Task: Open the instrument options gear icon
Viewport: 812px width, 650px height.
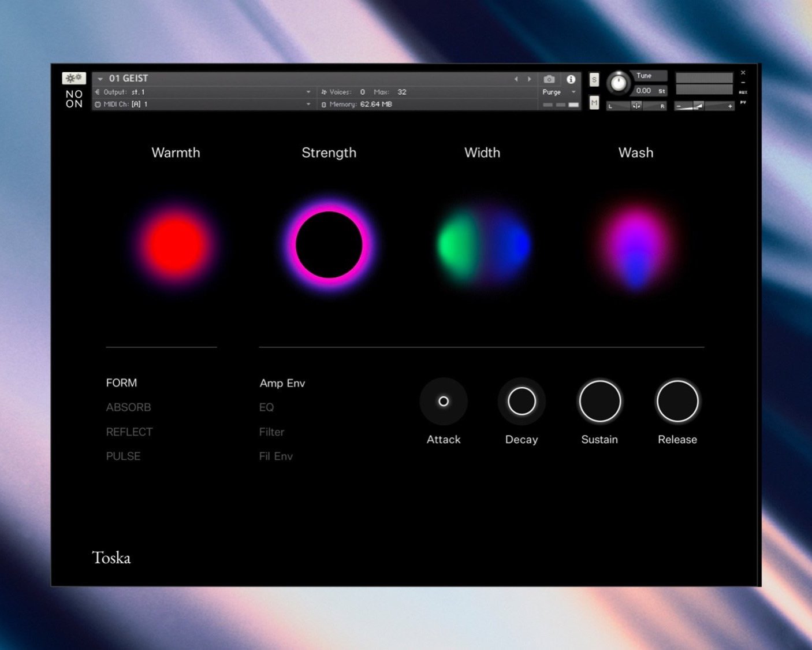Action: [x=74, y=78]
